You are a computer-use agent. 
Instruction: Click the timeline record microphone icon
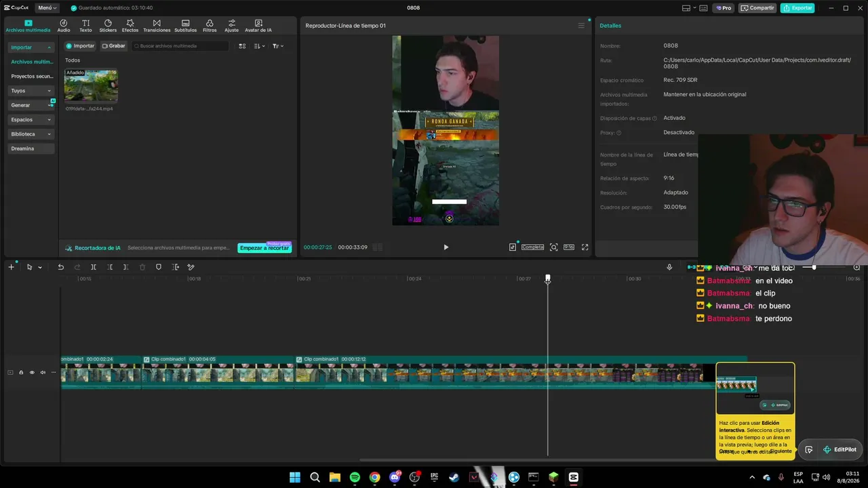669,267
